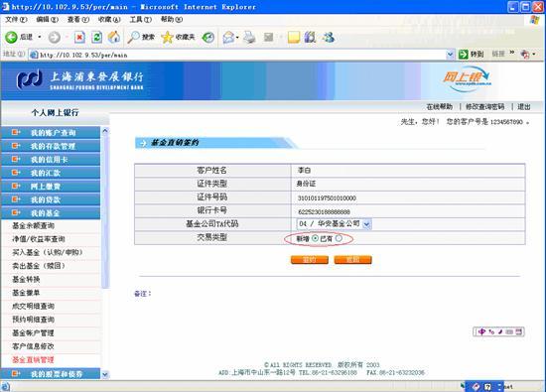Click the sidebar scroll down arrow
Image resolution: width=546 pixels, height=392 pixels.
(105, 374)
